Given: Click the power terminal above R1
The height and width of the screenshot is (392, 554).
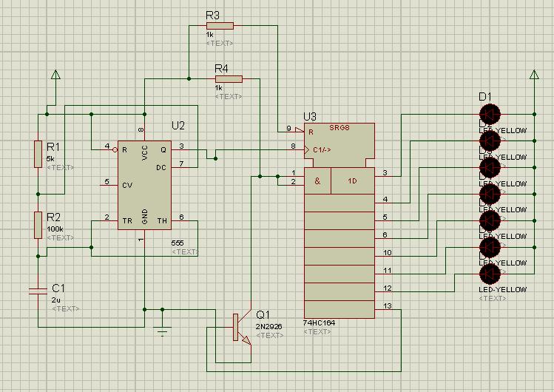Looking at the screenshot, I should [55, 75].
